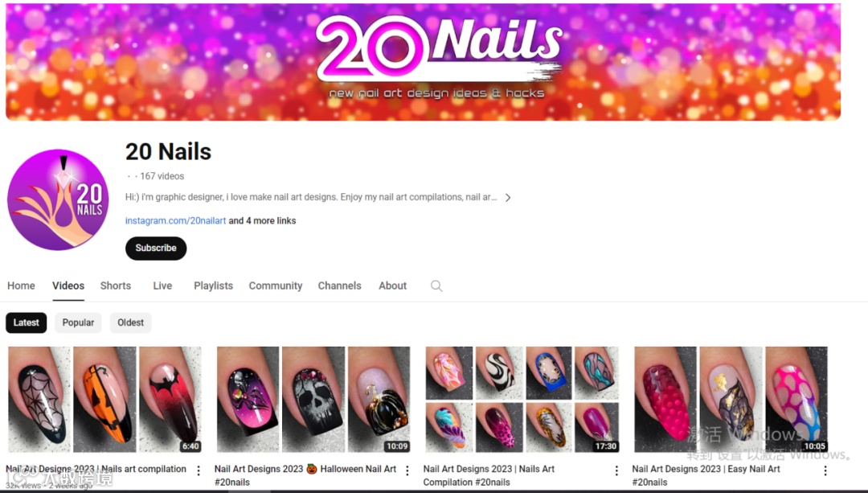Switch to the Home tab
The image size is (868, 493).
point(21,286)
